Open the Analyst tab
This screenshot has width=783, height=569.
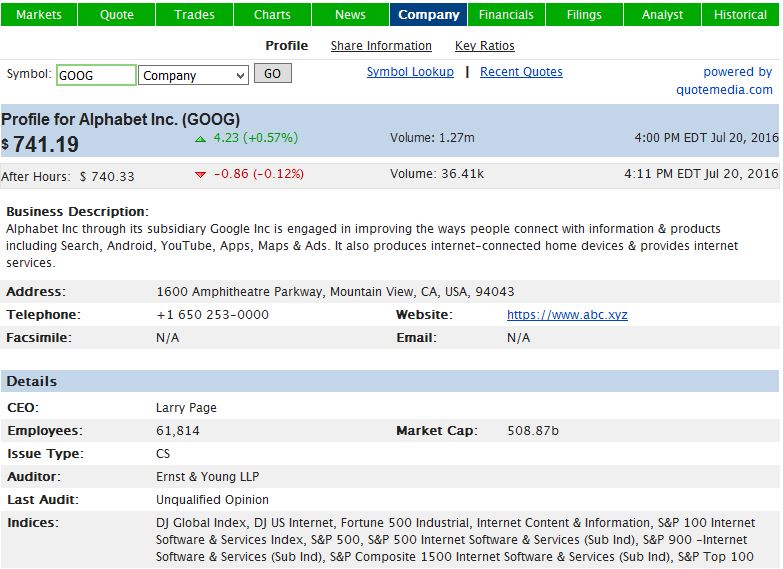tap(662, 14)
